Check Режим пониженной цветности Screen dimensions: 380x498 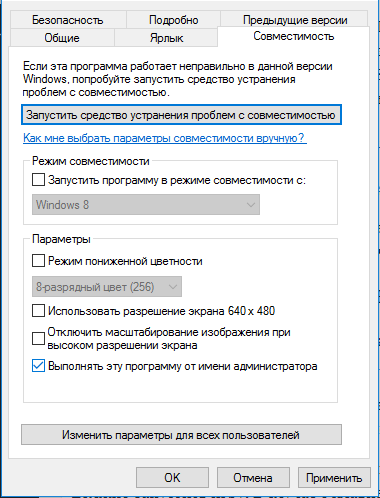(38, 261)
